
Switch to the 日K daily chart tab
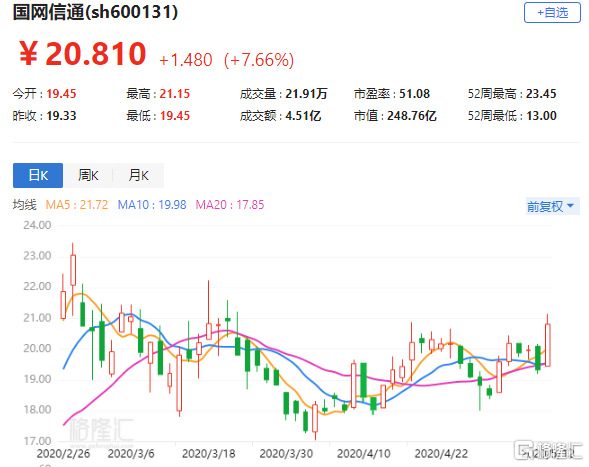point(38,175)
